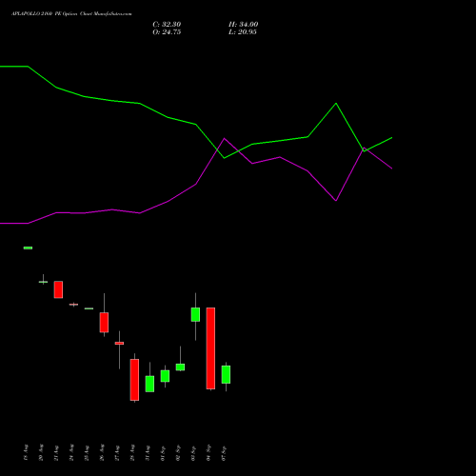Click the APLAPOLLO PE Options chart title
The height and width of the screenshot is (476, 476).
[x=71, y=14]
